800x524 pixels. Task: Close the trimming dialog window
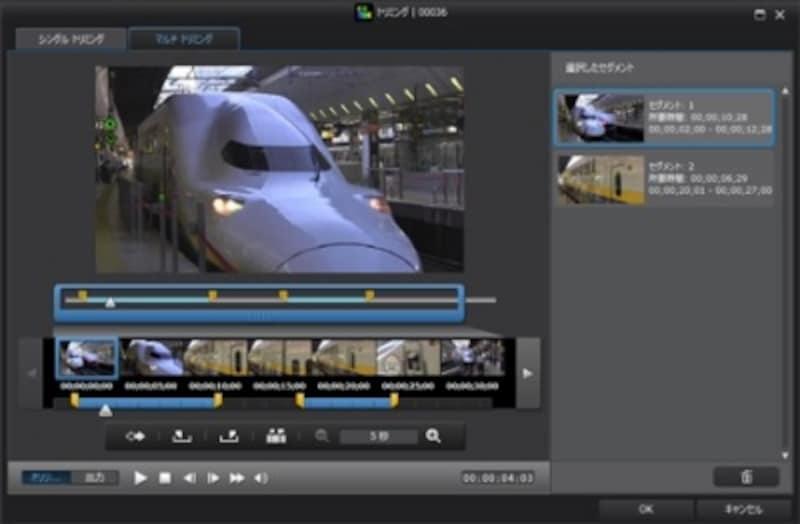(780, 14)
